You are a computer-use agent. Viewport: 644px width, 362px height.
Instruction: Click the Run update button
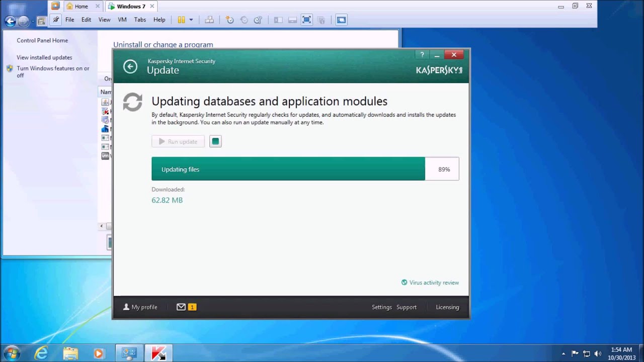[178, 141]
